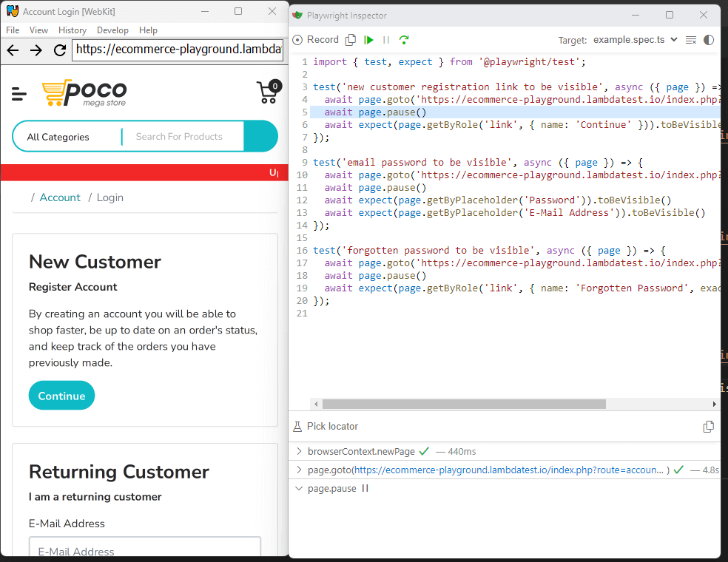Image resolution: width=728 pixels, height=562 pixels.
Task: Copy the script with the toolbar copy icon
Action: 351,40
